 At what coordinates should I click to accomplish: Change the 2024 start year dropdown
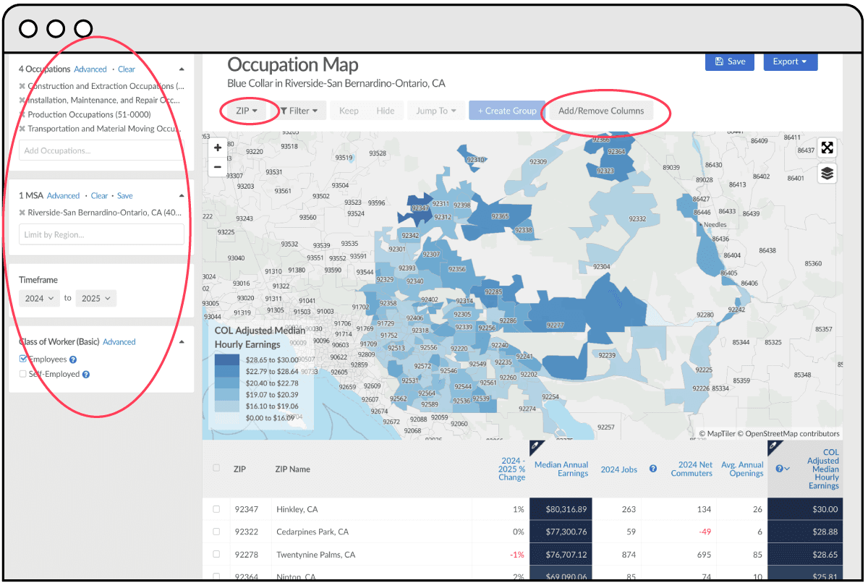click(x=39, y=298)
